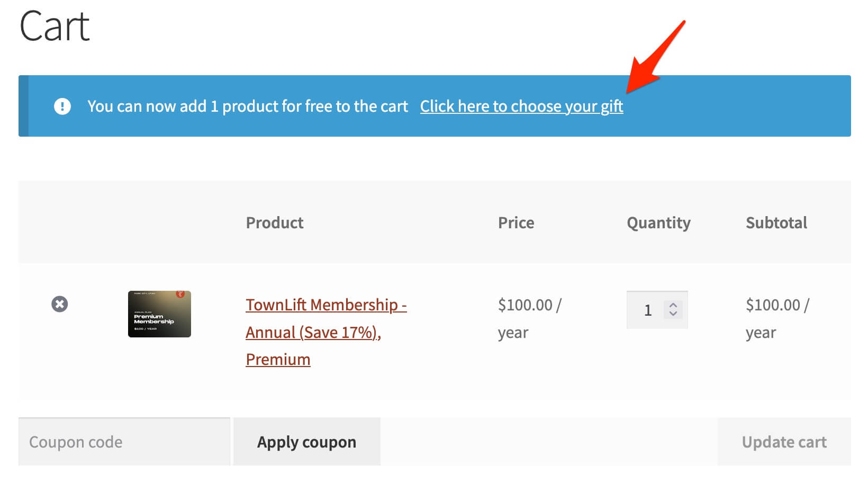Click the Premium Membership product thumbnail
The height and width of the screenshot is (482, 868).
(159, 314)
